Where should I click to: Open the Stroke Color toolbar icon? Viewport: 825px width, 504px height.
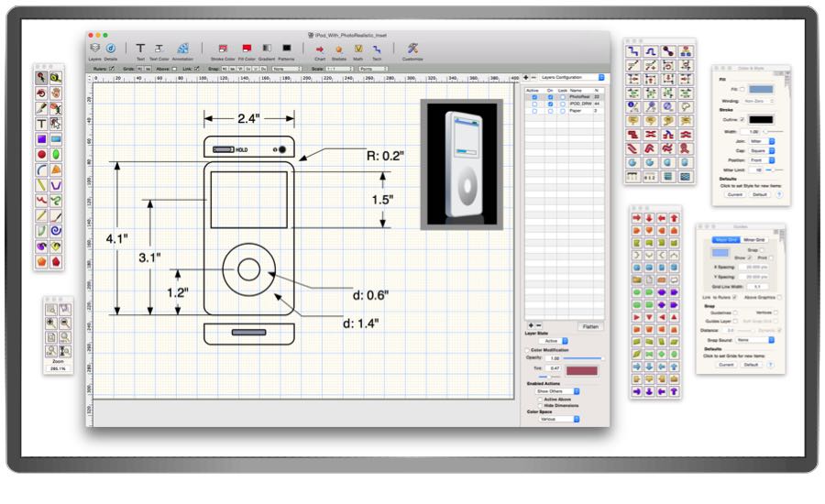[223, 48]
